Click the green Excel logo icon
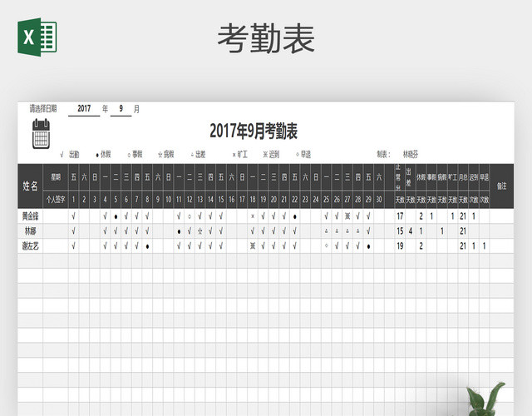 (37, 37)
